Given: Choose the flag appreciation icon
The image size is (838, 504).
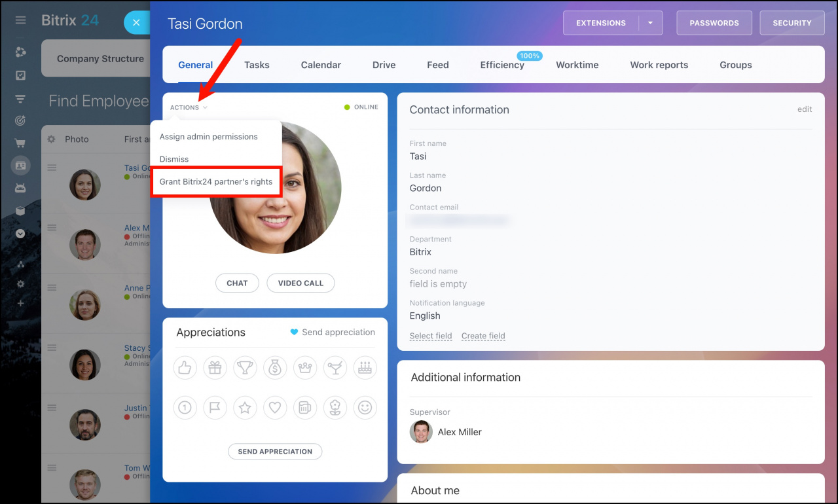Looking at the screenshot, I should click(215, 408).
